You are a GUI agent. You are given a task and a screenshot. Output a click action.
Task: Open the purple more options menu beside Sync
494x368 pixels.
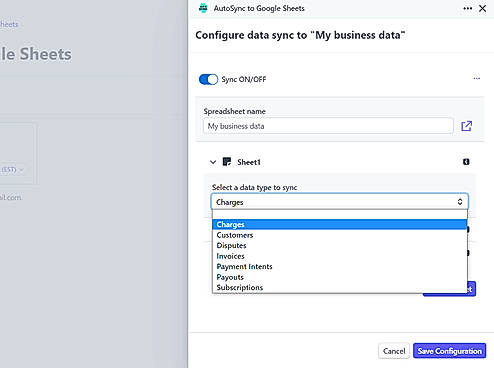[x=477, y=78]
